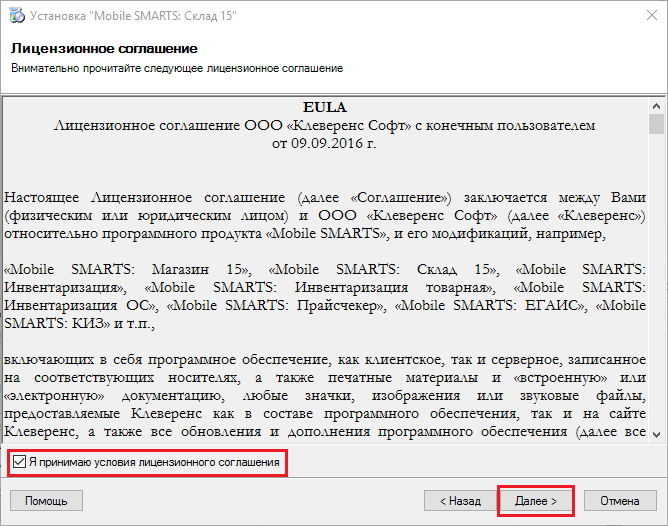The image size is (668, 526).
Task: Click the text 'SMARTS: КИЗ» и т.п.,'
Action: pyautogui.click(x=80, y=324)
